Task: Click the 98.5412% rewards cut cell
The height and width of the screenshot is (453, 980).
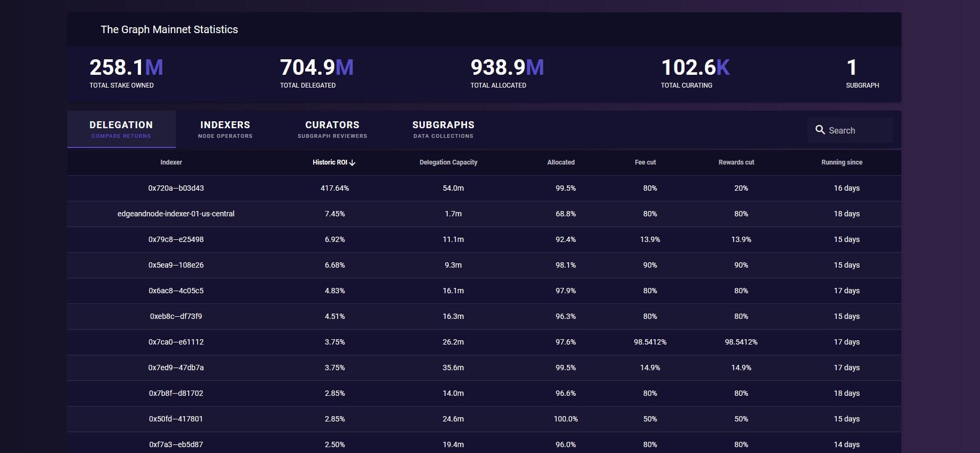Action: pos(741,342)
